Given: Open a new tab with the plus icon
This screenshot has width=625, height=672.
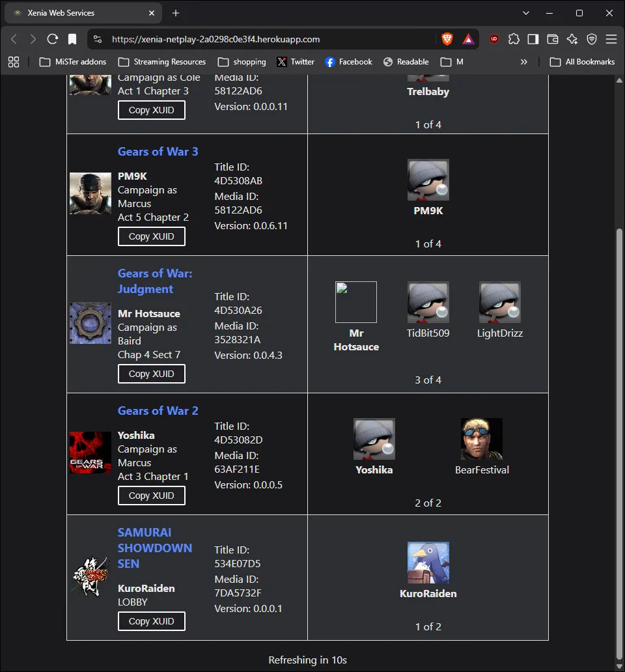Looking at the screenshot, I should (176, 13).
